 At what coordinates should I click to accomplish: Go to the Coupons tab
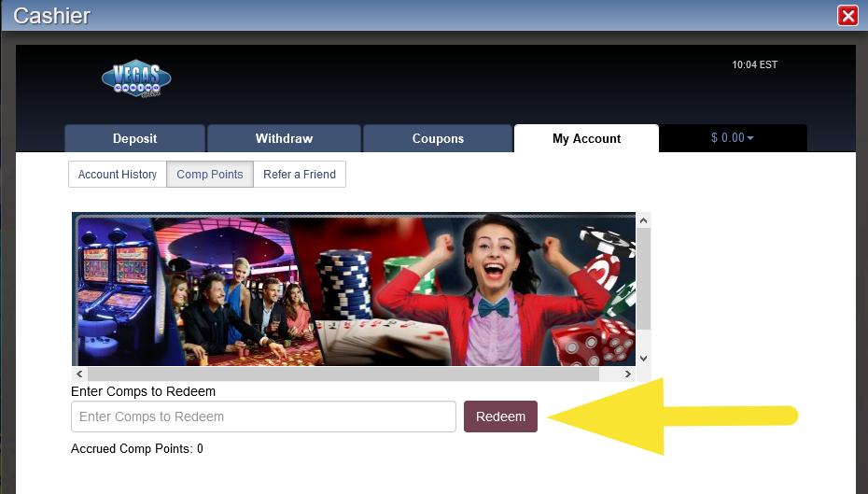pos(438,138)
